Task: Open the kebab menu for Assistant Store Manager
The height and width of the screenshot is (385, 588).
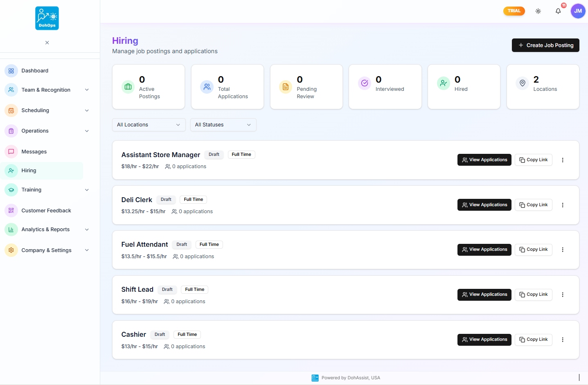Action: 563,160
